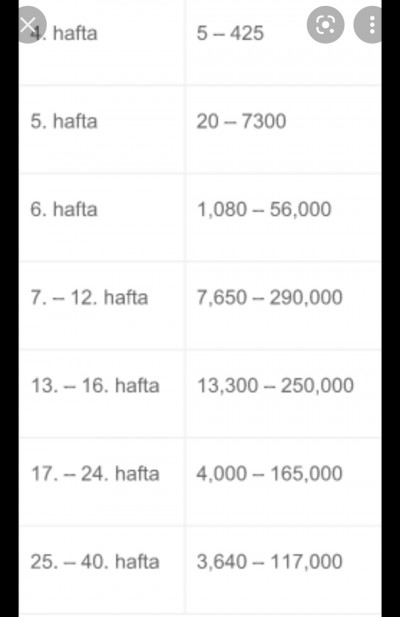Select the '5 – 425' value cell
This screenshot has height=617, width=400.
(230, 33)
